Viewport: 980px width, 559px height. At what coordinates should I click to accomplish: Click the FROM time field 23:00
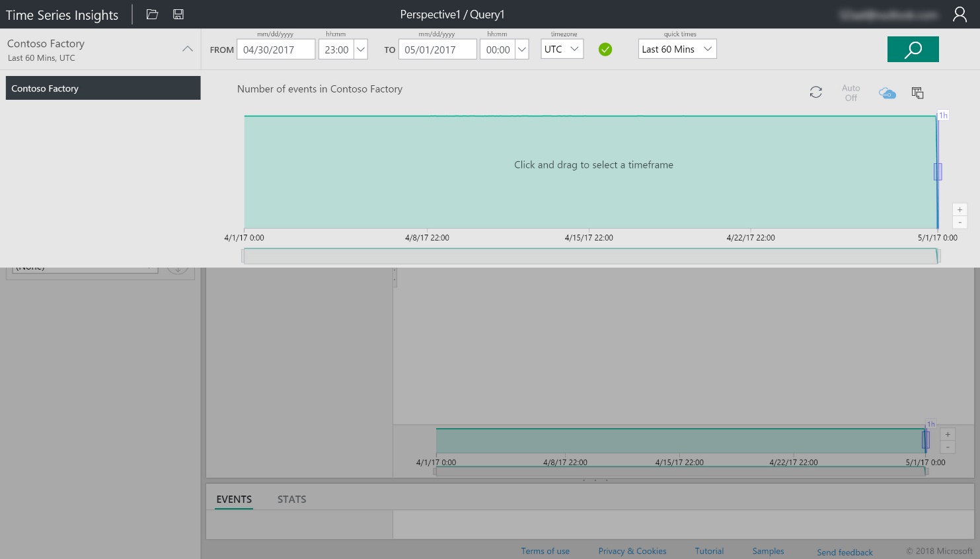point(336,50)
